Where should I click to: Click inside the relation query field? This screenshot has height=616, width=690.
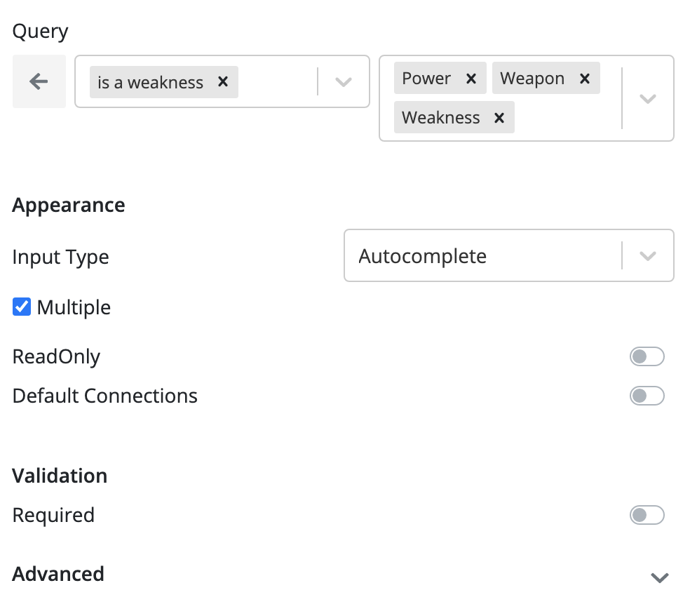(x=277, y=82)
